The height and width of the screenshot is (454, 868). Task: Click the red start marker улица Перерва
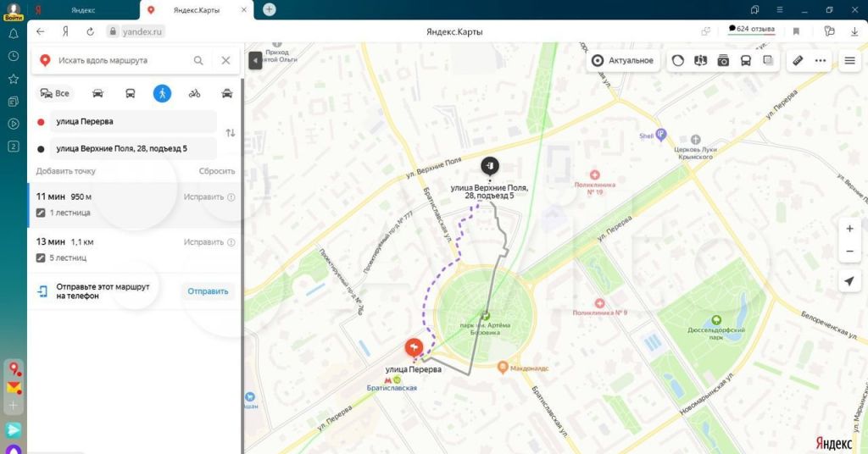coord(414,347)
